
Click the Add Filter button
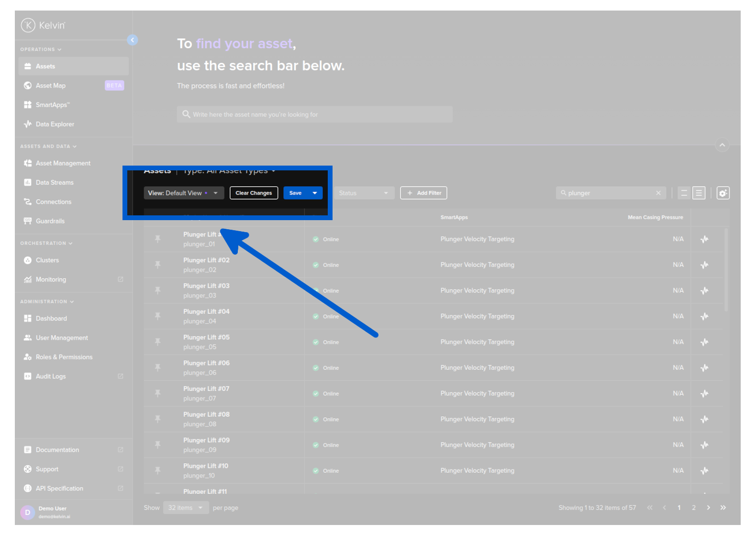(423, 193)
